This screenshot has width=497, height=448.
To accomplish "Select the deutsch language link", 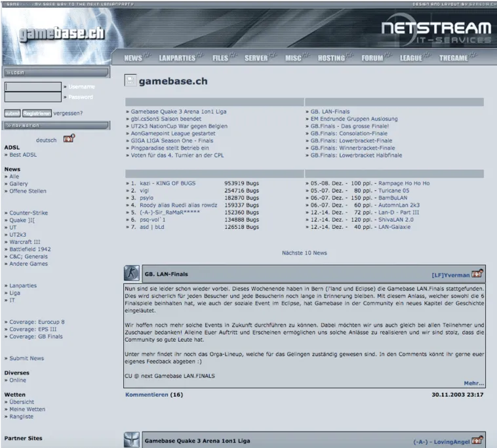I will click(47, 140).
